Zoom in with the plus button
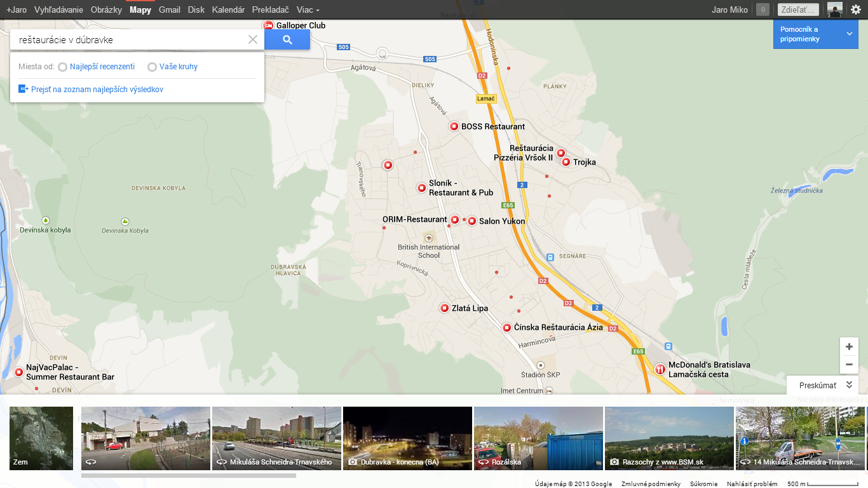 [849, 347]
